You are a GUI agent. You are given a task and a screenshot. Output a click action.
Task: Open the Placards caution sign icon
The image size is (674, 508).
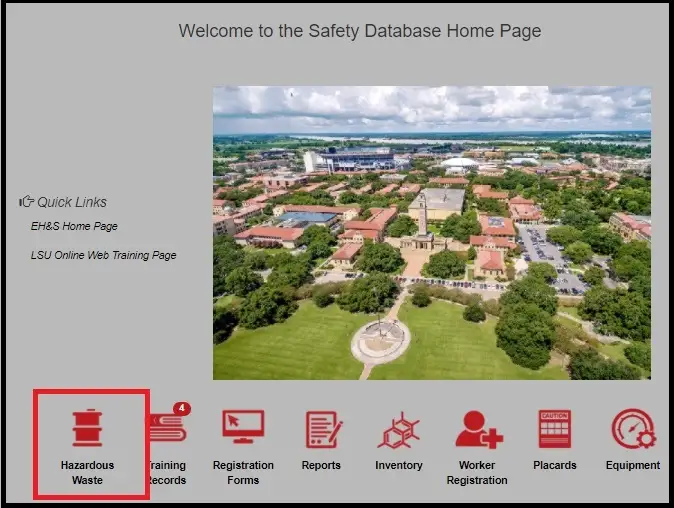554,429
